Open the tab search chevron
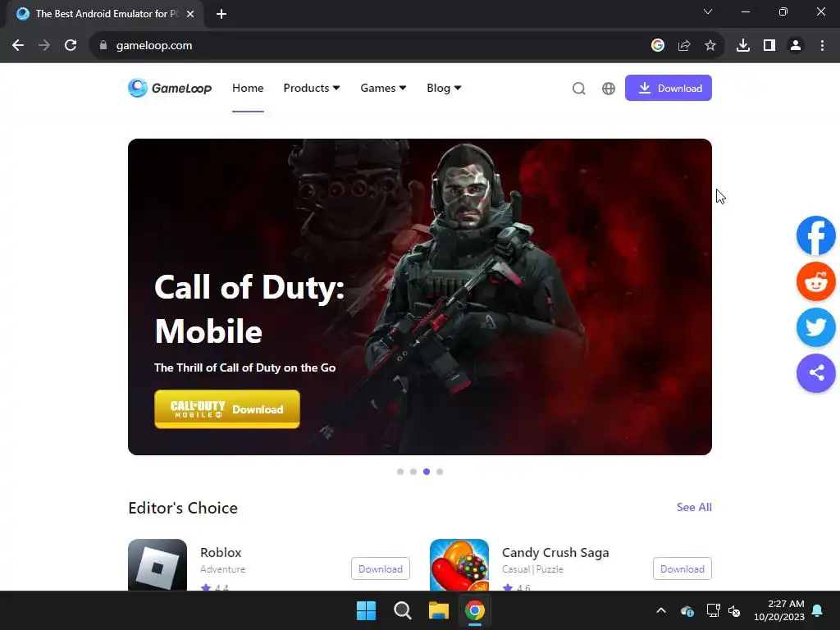The width and height of the screenshot is (840, 630). tap(708, 11)
